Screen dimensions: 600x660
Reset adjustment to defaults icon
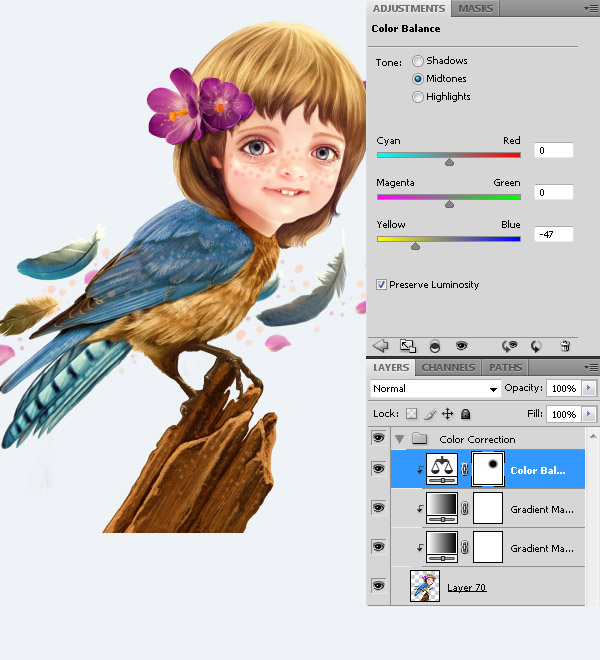tap(536, 346)
